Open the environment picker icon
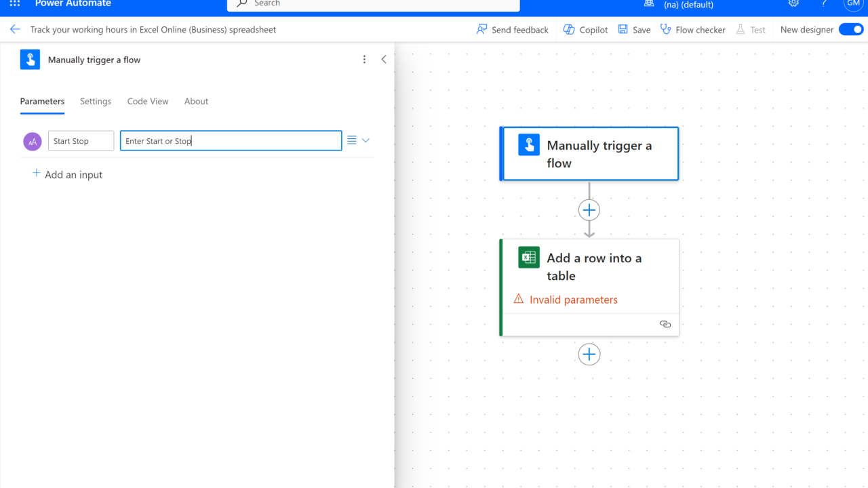This screenshot has height=488, width=868. [649, 3]
